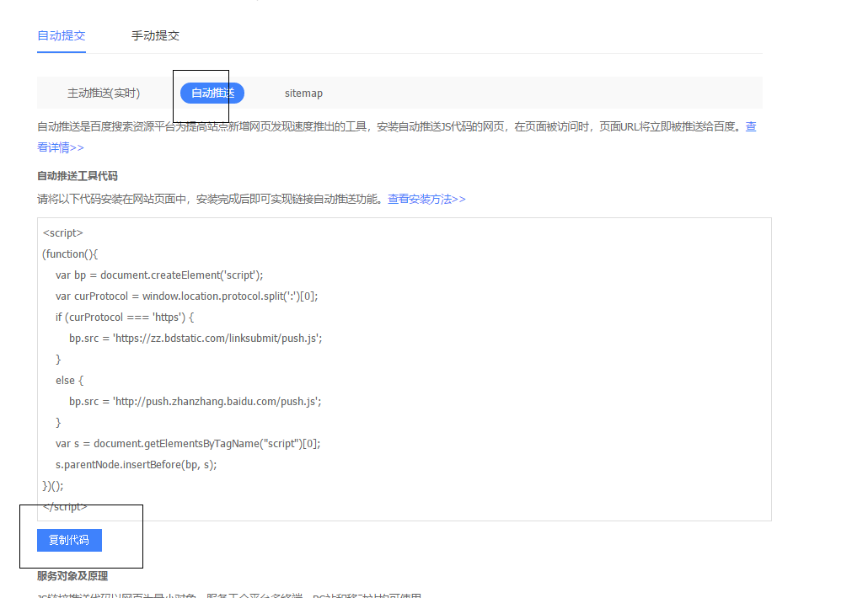Click the s.parentNode.insertBefore line
Viewport: 868px width, 598px height.
(137, 465)
